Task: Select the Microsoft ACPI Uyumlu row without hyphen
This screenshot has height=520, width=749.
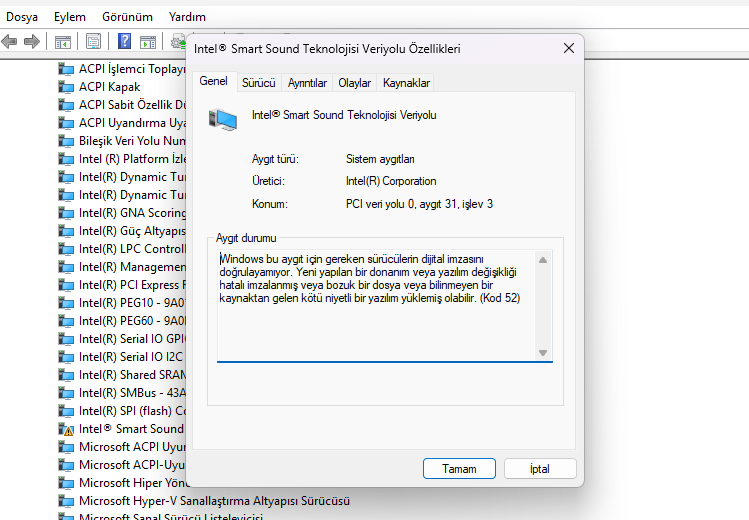Action: tap(122, 447)
